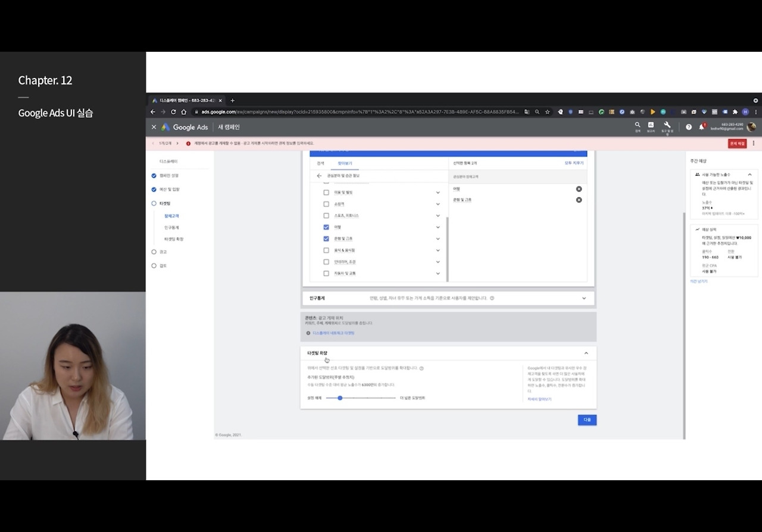Remove 여행 from the selected audiences
Viewport: 762px width, 532px height.
pyautogui.click(x=579, y=189)
